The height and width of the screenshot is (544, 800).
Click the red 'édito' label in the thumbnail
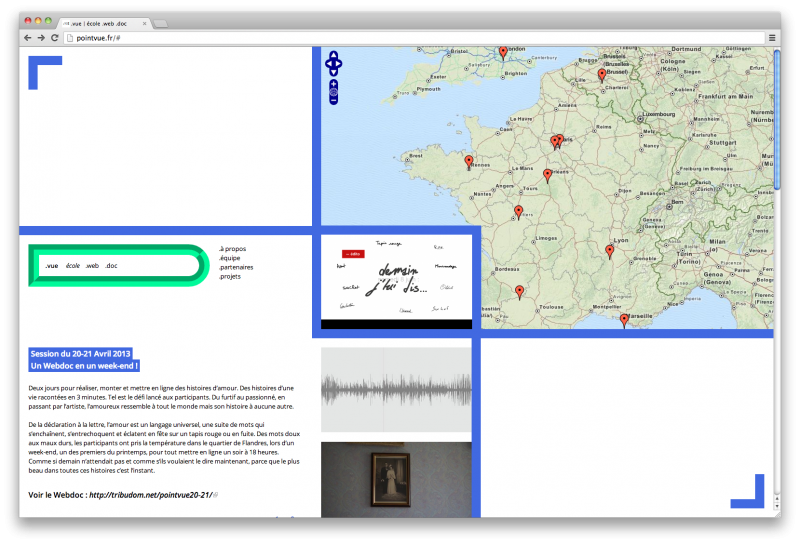353,254
